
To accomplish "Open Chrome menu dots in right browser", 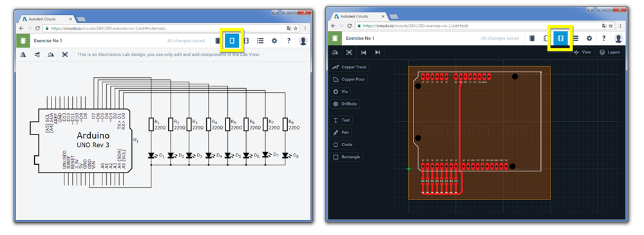I will 620,26.
